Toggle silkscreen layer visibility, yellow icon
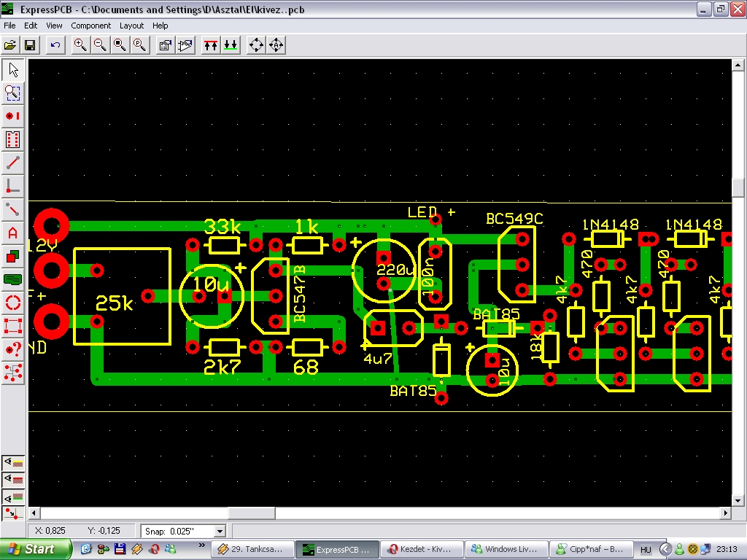The image size is (747, 560). (13, 462)
